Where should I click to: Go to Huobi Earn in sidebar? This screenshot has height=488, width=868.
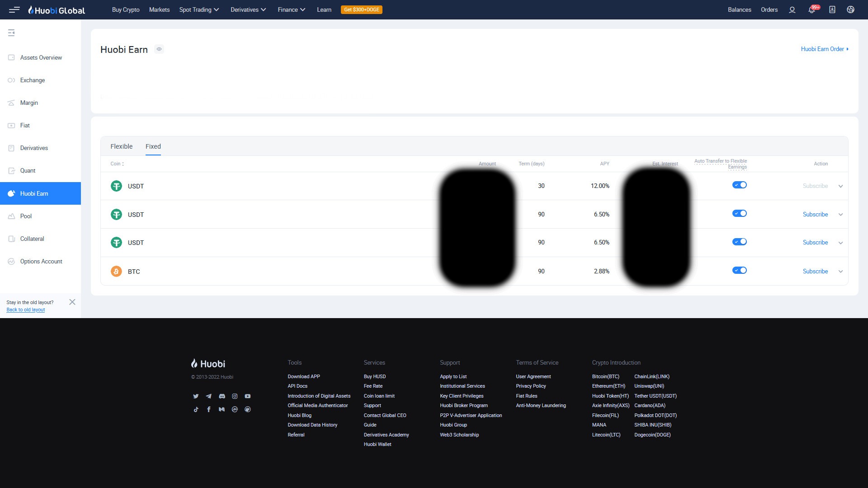(40, 193)
